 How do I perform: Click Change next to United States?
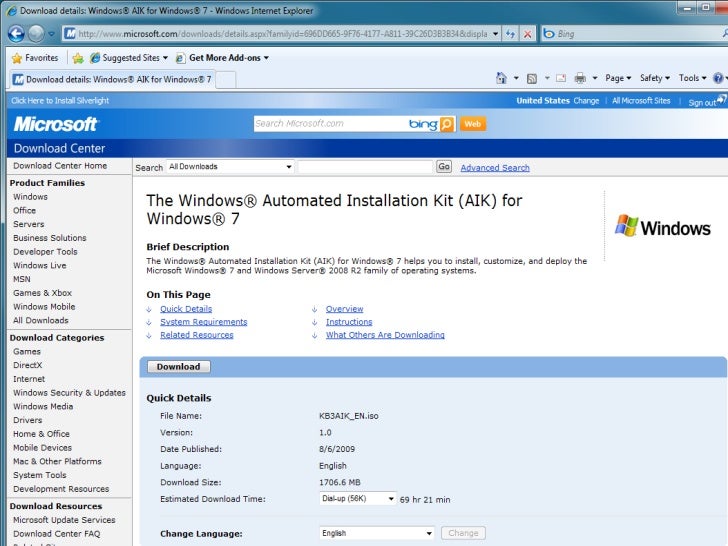(586, 101)
